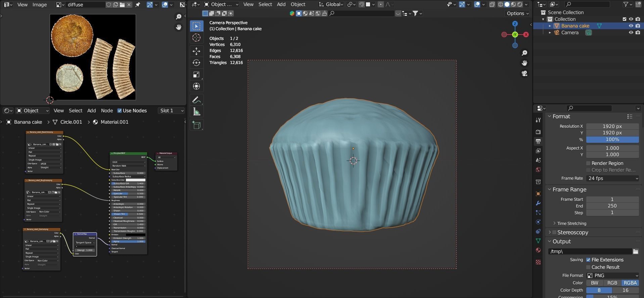Open the Select menu in 3D viewport

pyautogui.click(x=265, y=4)
